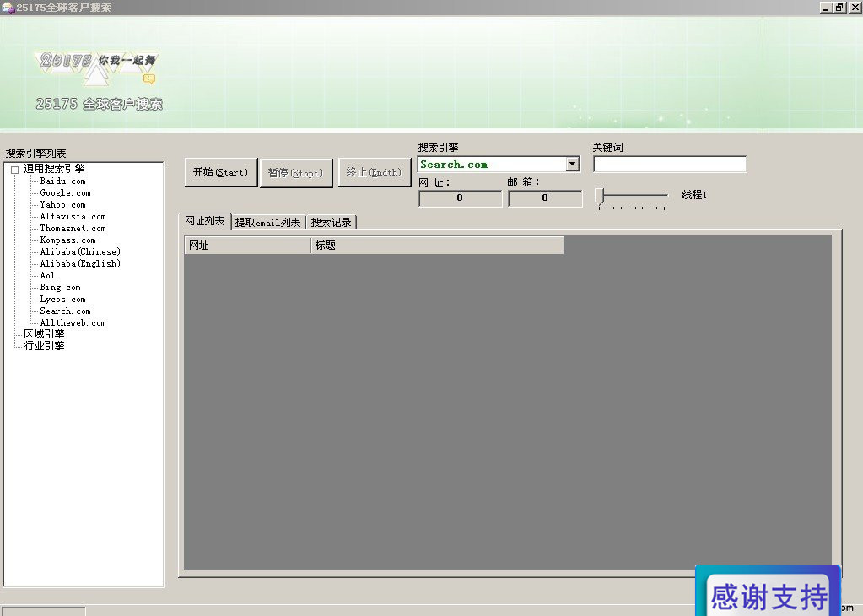Click the 感谢支持 banner

(769, 592)
